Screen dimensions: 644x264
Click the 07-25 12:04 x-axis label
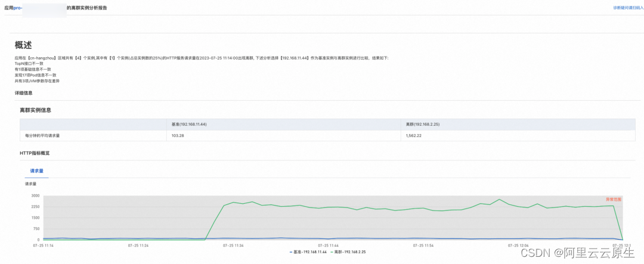tap(519, 245)
